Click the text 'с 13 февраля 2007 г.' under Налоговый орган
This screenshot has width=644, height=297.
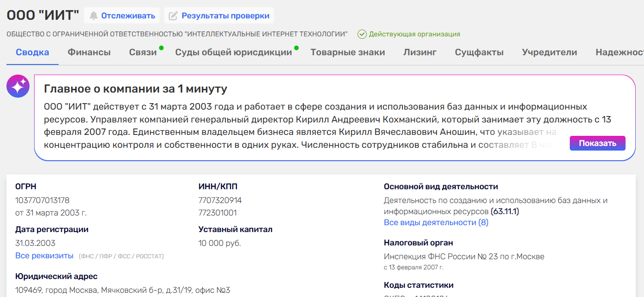pyautogui.click(x=414, y=267)
